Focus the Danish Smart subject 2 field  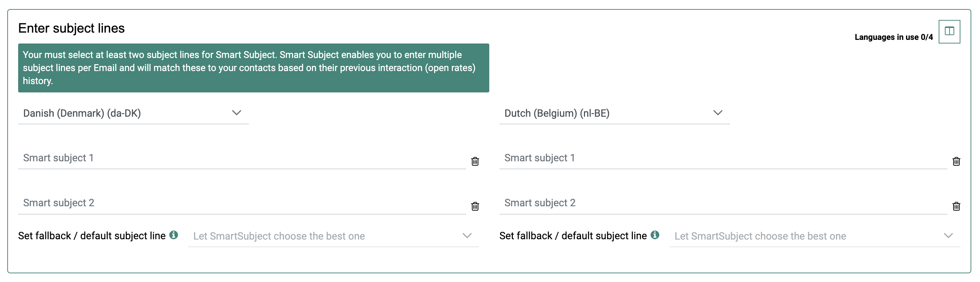[242, 203]
